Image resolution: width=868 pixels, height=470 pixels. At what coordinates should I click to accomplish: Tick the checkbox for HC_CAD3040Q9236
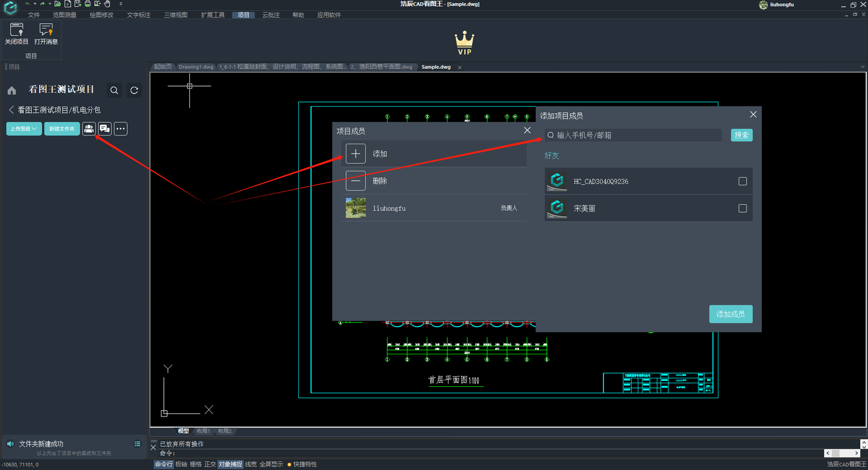click(x=743, y=181)
